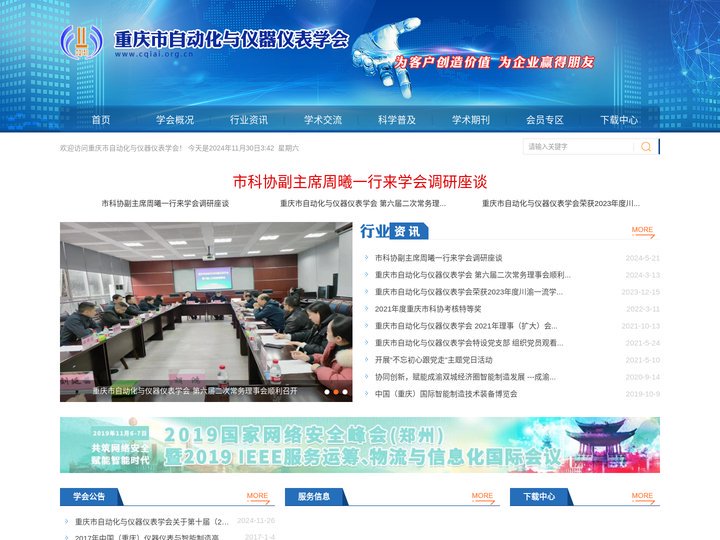The height and width of the screenshot is (540, 720).
Task: Click www.cqiai.org.cn text under site title
Action: [154, 54]
